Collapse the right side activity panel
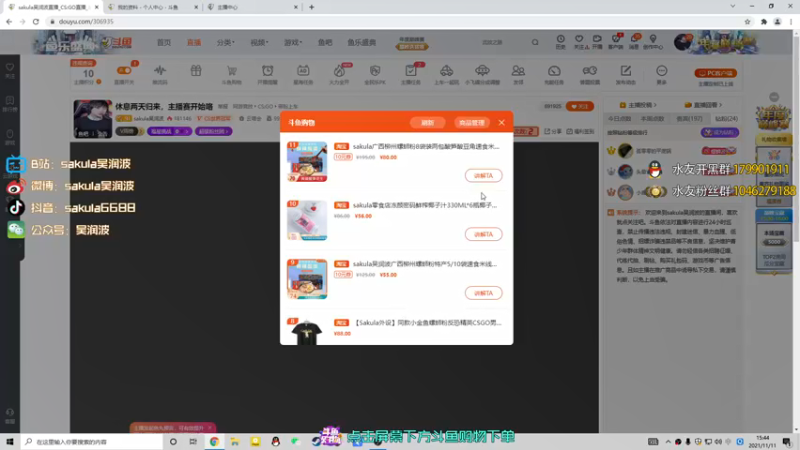 (774, 97)
